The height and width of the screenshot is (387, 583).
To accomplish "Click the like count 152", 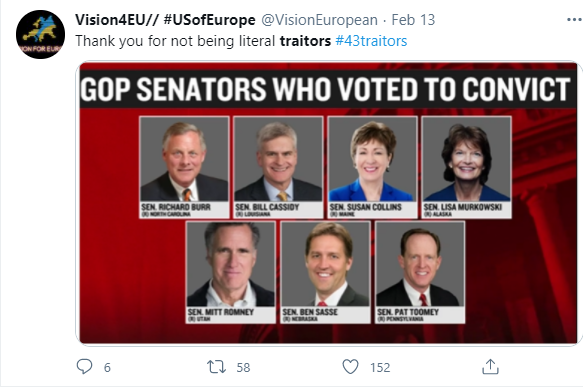I will [380, 368].
